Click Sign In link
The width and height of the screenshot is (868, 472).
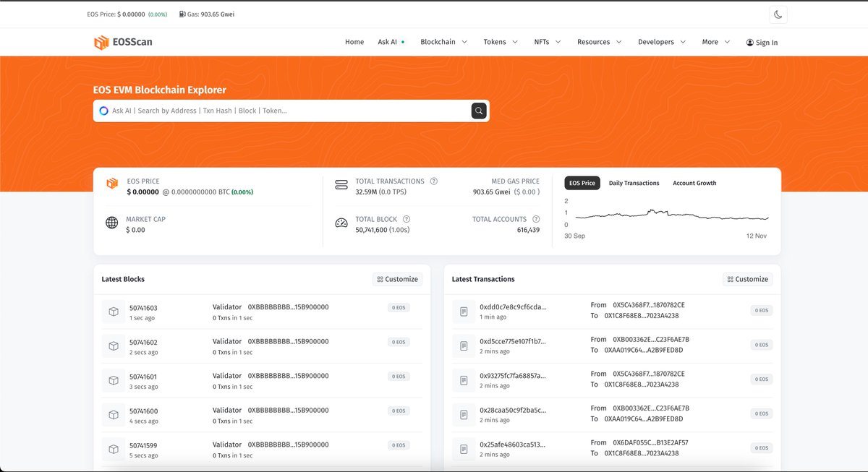[x=762, y=43]
